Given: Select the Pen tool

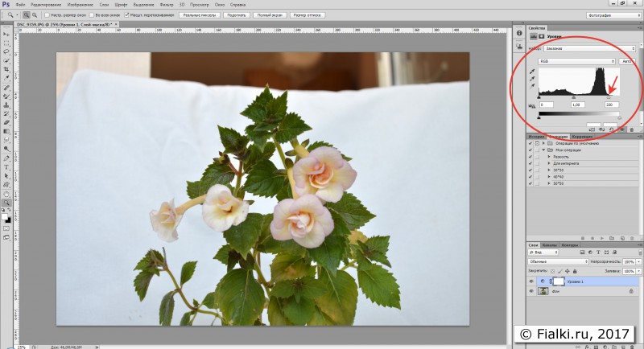Looking at the screenshot, I should coord(6,158).
